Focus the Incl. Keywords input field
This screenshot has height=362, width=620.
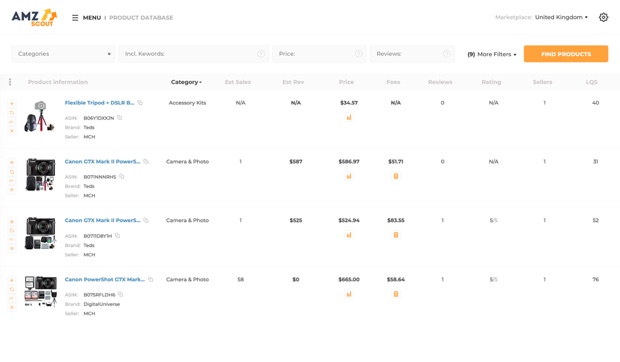[x=193, y=54]
